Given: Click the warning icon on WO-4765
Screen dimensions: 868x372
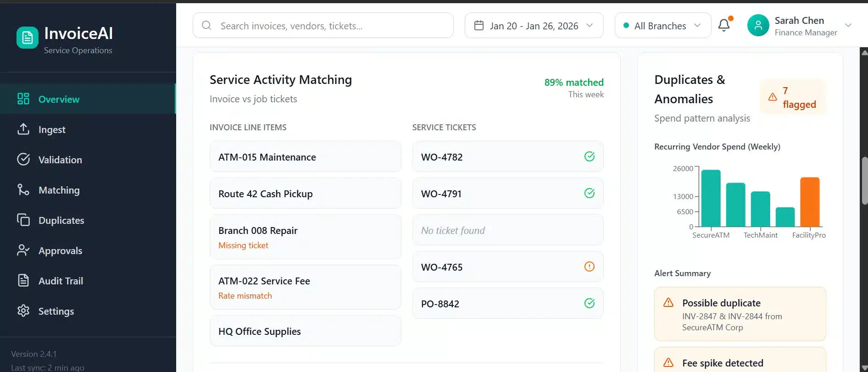Looking at the screenshot, I should point(590,267).
